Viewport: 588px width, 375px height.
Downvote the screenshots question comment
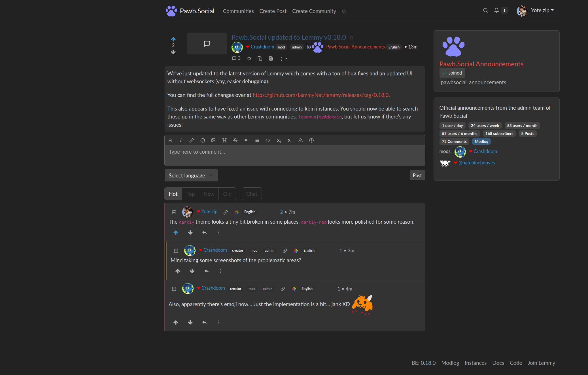coord(192,271)
